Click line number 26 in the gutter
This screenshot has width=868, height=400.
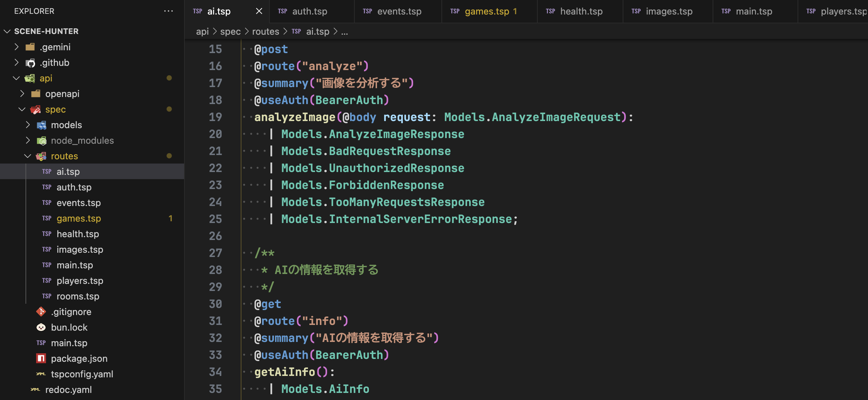[x=215, y=236]
